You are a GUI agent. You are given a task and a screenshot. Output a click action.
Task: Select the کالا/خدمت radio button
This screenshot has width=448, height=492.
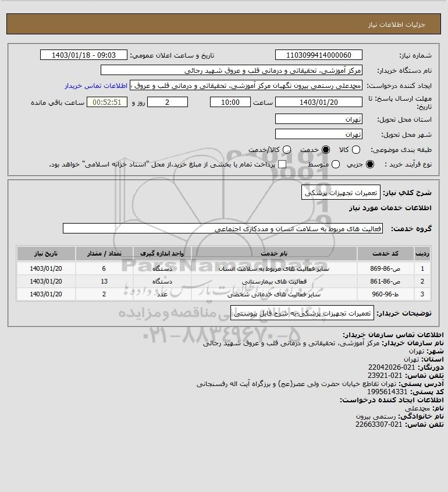click(286, 150)
